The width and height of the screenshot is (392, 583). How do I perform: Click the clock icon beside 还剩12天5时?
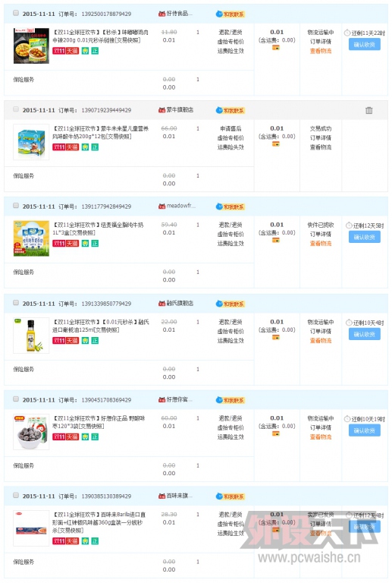[349, 225]
